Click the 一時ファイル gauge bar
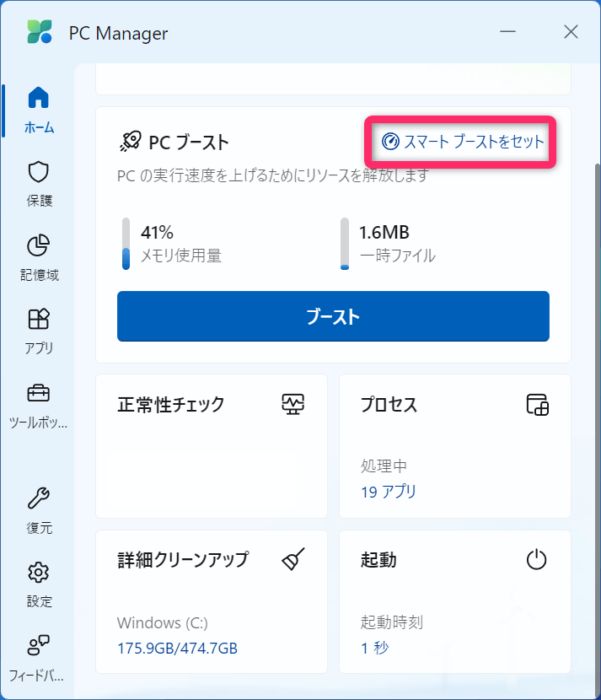 pyautogui.click(x=345, y=244)
